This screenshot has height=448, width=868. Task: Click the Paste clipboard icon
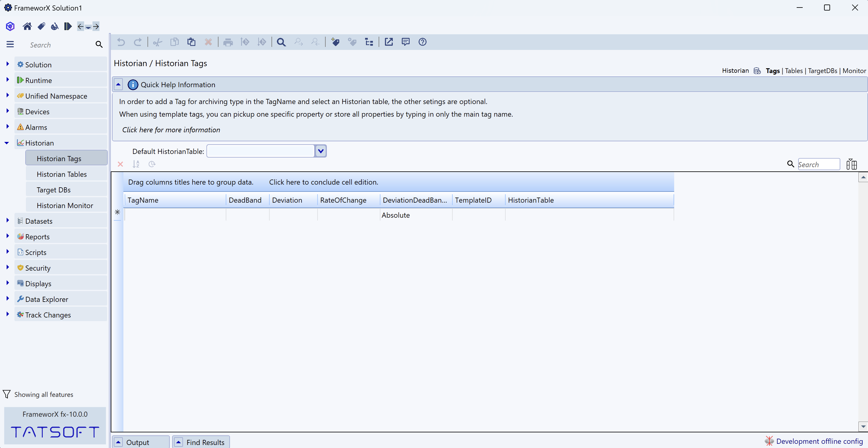point(191,42)
